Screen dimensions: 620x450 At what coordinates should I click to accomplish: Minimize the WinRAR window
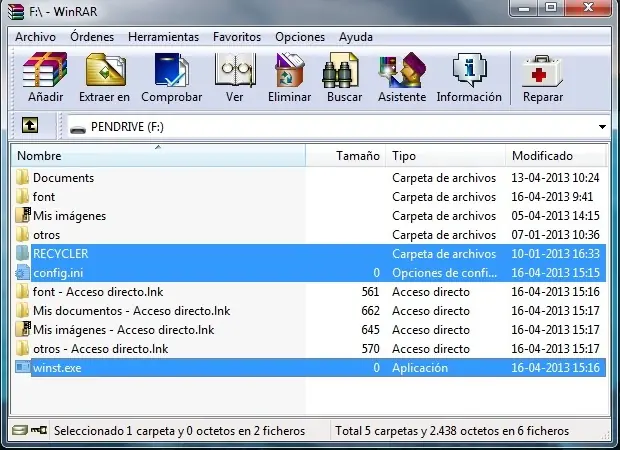coord(524,8)
